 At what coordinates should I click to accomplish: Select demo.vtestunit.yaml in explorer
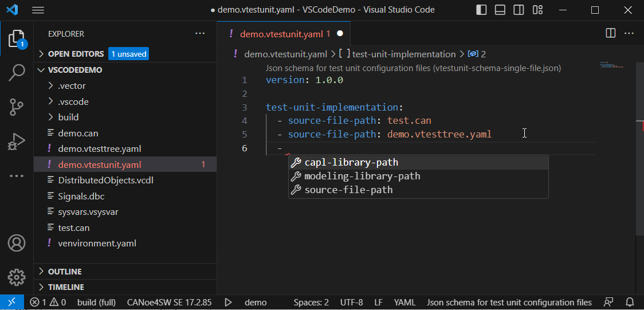(x=125, y=164)
